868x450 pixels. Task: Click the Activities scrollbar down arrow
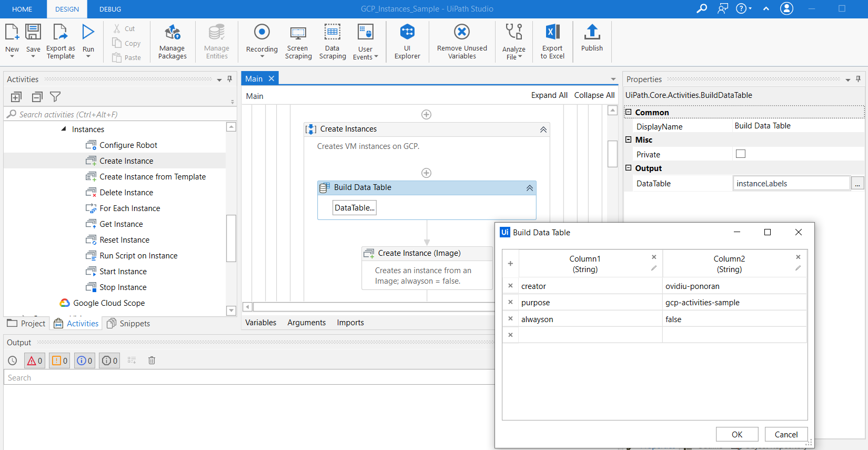tap(231, 311)
